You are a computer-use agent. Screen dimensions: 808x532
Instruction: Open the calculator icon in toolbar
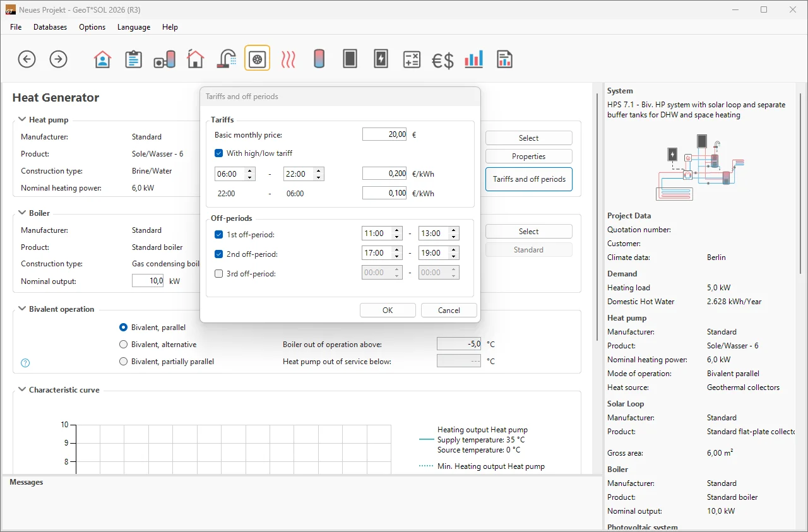[412, 59]
